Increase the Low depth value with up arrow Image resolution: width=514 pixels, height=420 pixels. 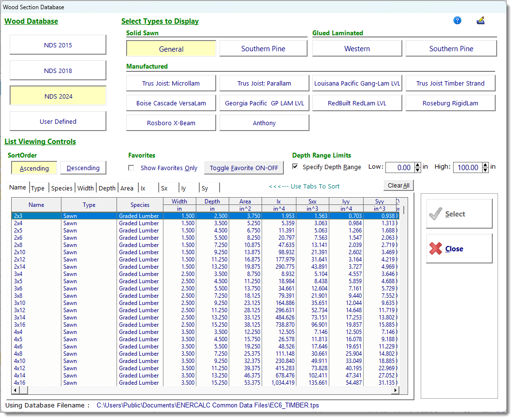418,165
